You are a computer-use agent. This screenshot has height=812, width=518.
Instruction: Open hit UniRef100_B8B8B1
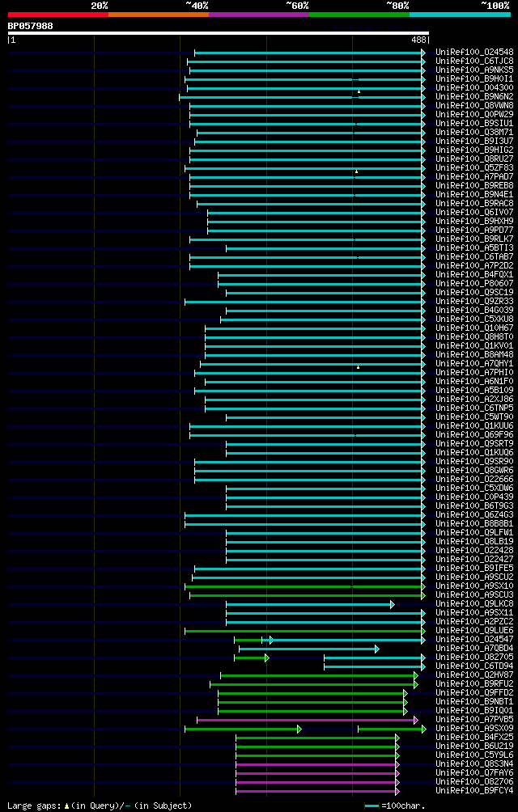point(474,523)
